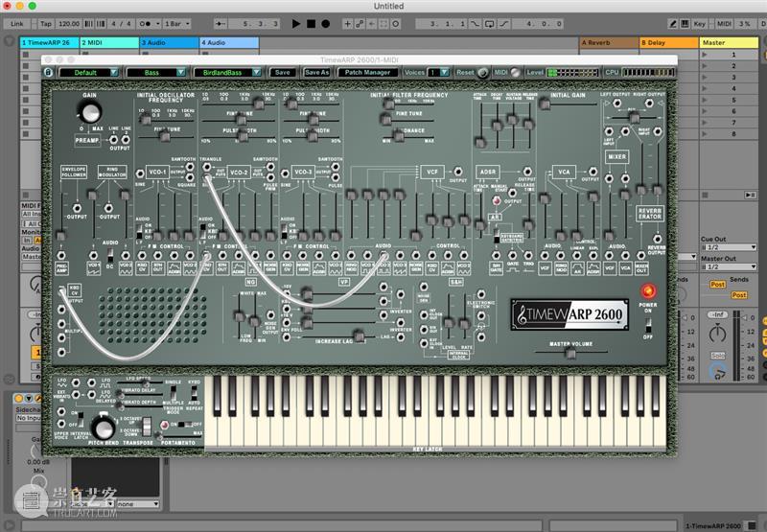
Task: Stop playback with the square Stop button
Action: pos(311,23)
